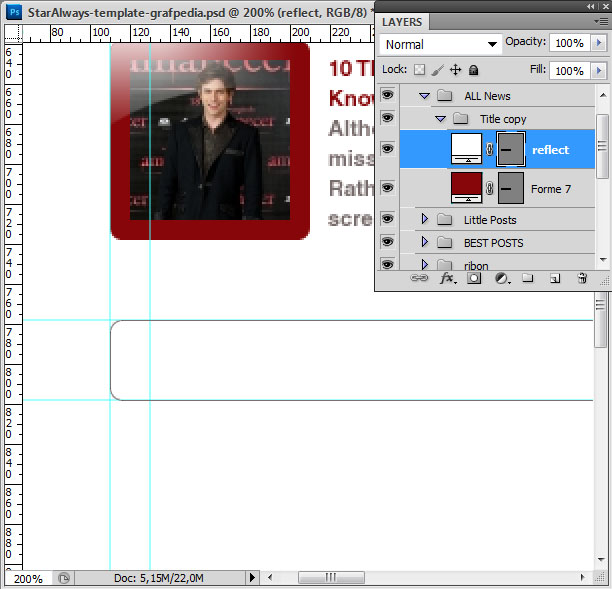The height and width of the screenshot is (589, 612).
Task: Close the Layers panel
Action: [605, 7]
